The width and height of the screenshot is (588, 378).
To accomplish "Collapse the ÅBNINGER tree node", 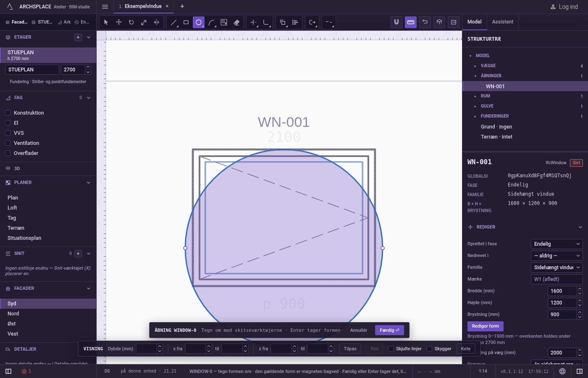I will coord(475,76).
